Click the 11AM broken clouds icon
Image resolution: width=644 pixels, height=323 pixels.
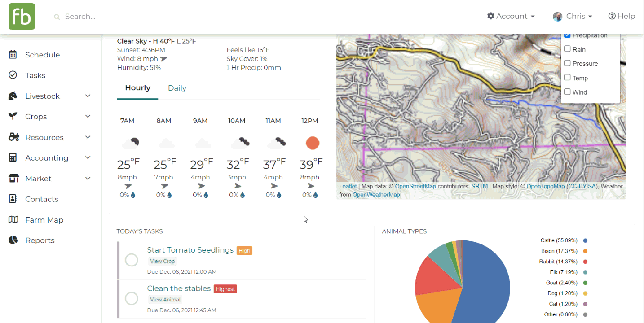point(276,143)
